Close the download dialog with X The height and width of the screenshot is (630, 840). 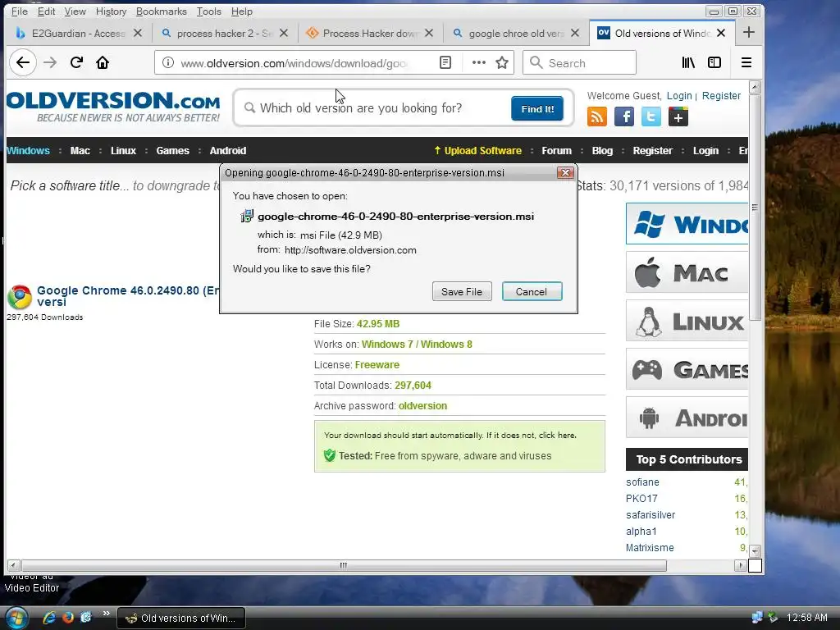click(x=565, y=172)
